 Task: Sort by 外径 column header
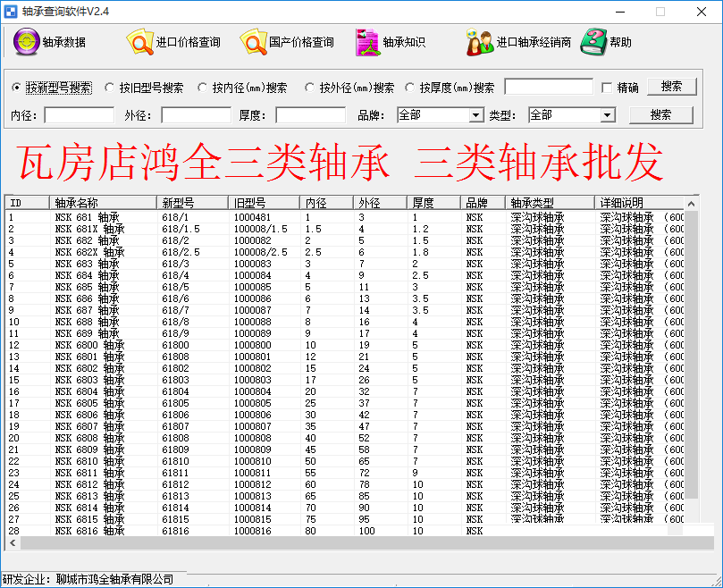pyautogui.click(x=380, y=203)
